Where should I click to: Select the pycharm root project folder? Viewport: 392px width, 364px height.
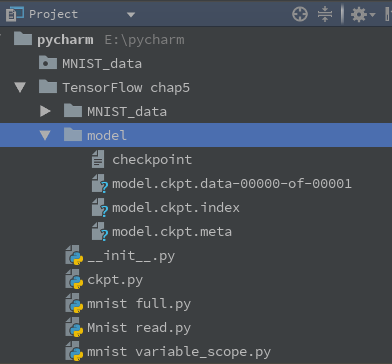(x=65, y=40)
